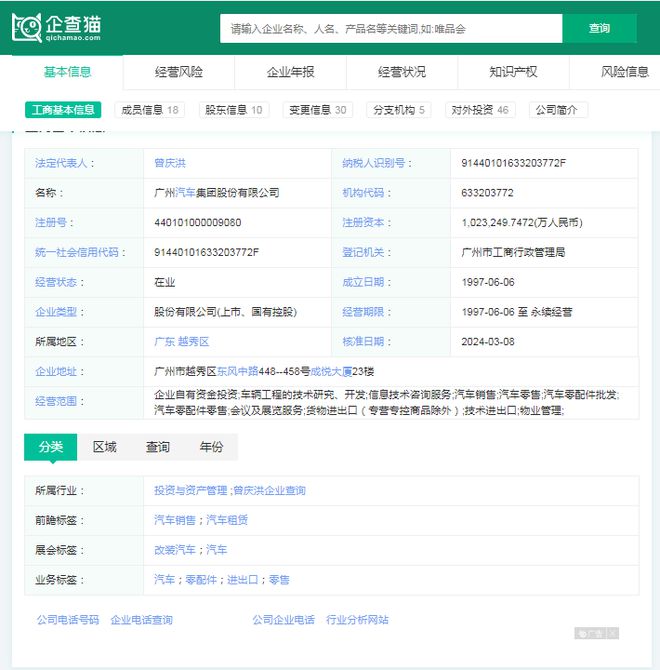Click the registration number 440101000009080
660x670 pixels.
pos(198,223)
